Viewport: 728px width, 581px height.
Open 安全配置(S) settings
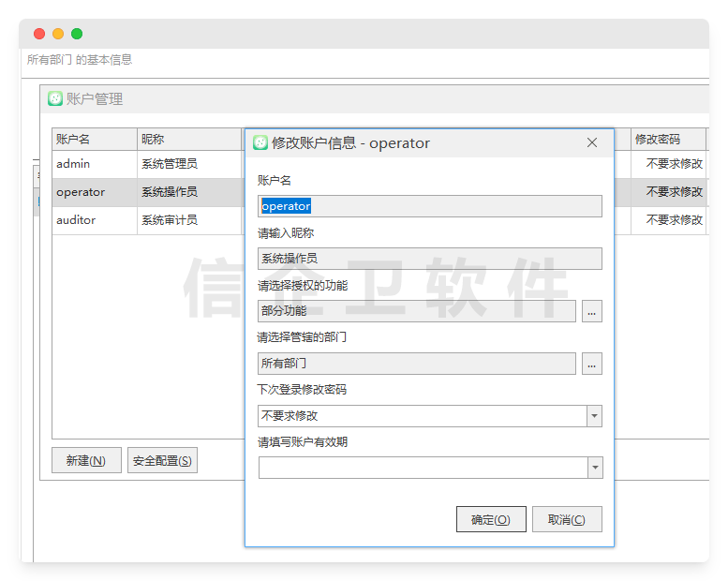pyautogui.click(x=162, y=460)
